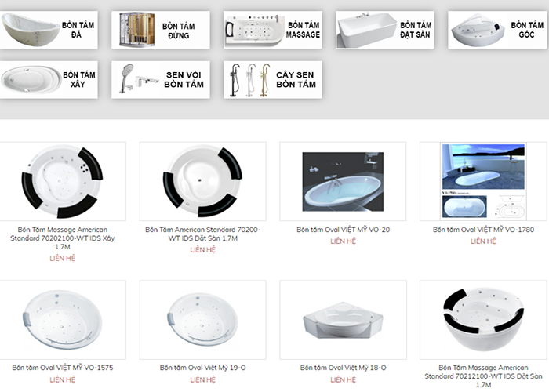The height and width of the screenshot is (392, 549).
Task: Select the Sen Vòi Bồn Tắm category
Action: point(161,80)
